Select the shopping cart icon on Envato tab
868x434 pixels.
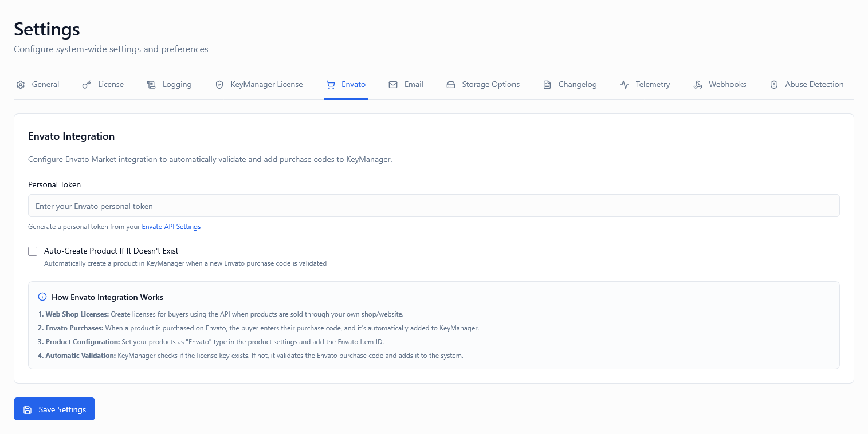pos(330,84)
